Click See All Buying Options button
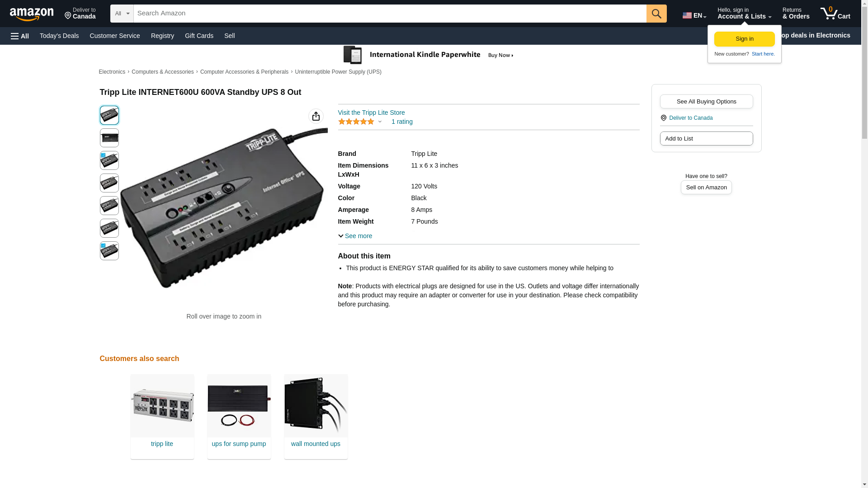The height and width of the screenshot is (488, 868). coord(706,101)
